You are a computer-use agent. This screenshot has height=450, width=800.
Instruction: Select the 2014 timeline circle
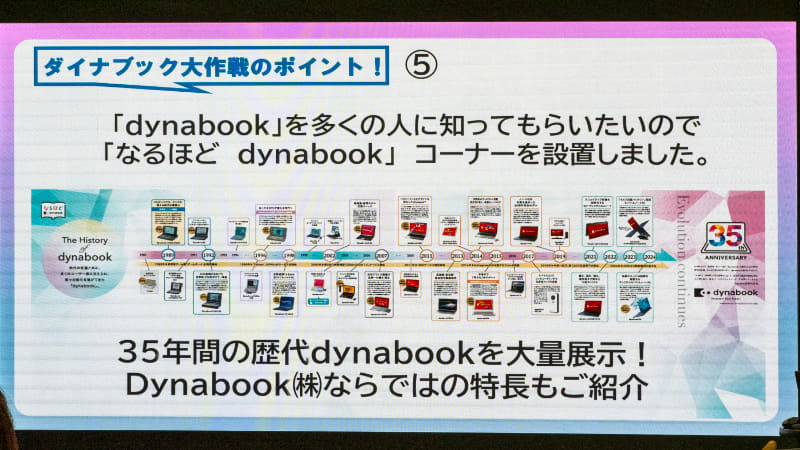click(x=477, y=255)
